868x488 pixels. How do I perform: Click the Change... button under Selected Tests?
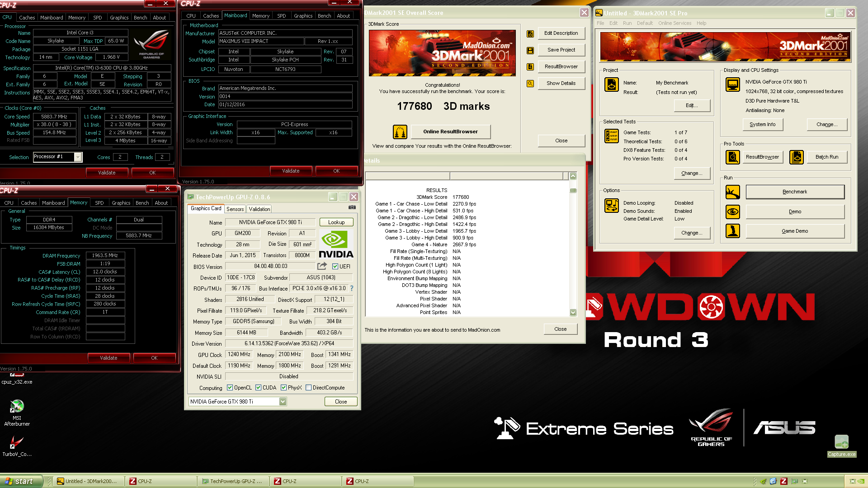pos(692,174)
